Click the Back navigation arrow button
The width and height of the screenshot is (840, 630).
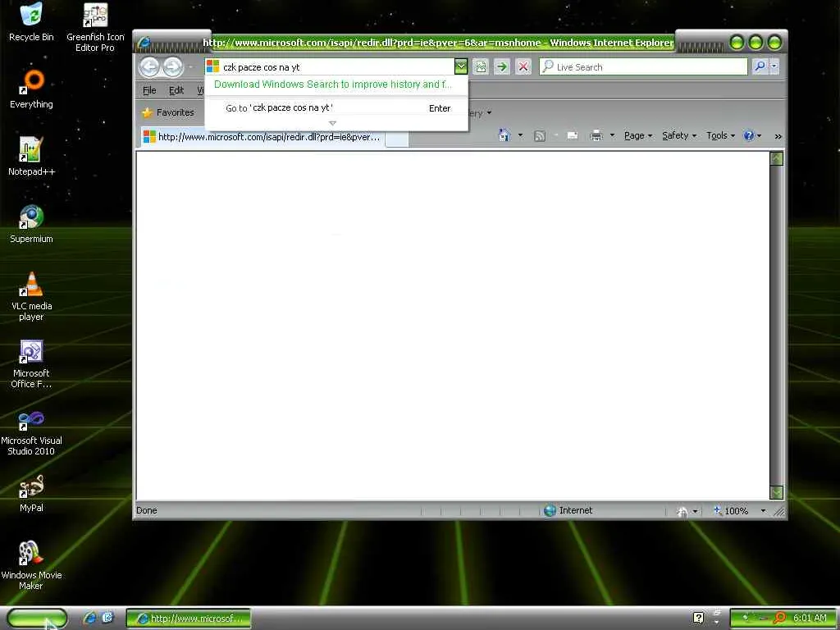[149, 67]
